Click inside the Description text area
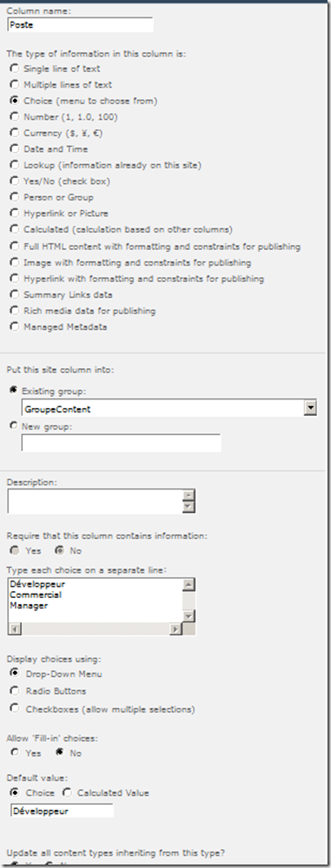Image resolution: width=331 pixels, height=868 pixels. pos(96,501)
